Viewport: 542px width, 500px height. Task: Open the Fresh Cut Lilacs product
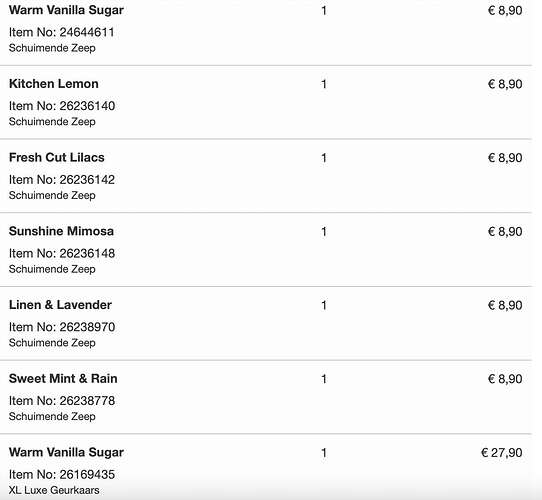[x=57, y=157]
